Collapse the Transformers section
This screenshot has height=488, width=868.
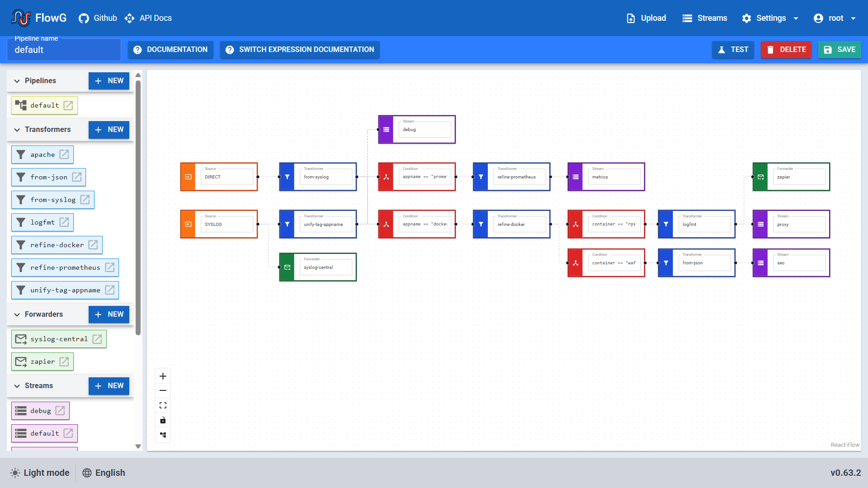tap(17, 130)
